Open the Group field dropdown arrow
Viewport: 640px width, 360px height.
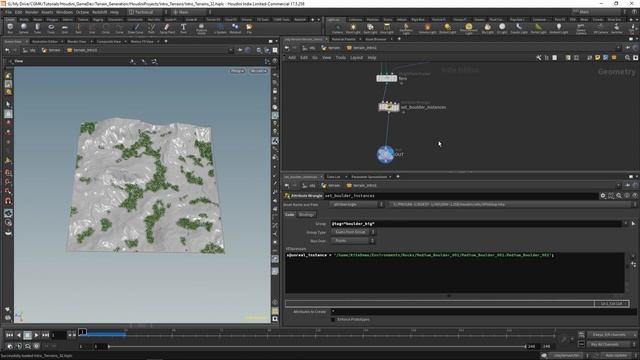626,224
